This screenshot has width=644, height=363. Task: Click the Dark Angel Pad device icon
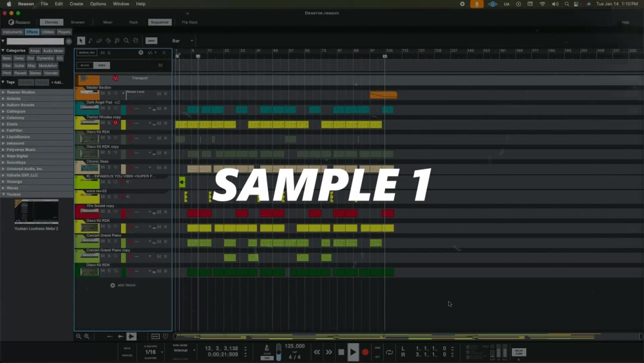tap(89, 108)
